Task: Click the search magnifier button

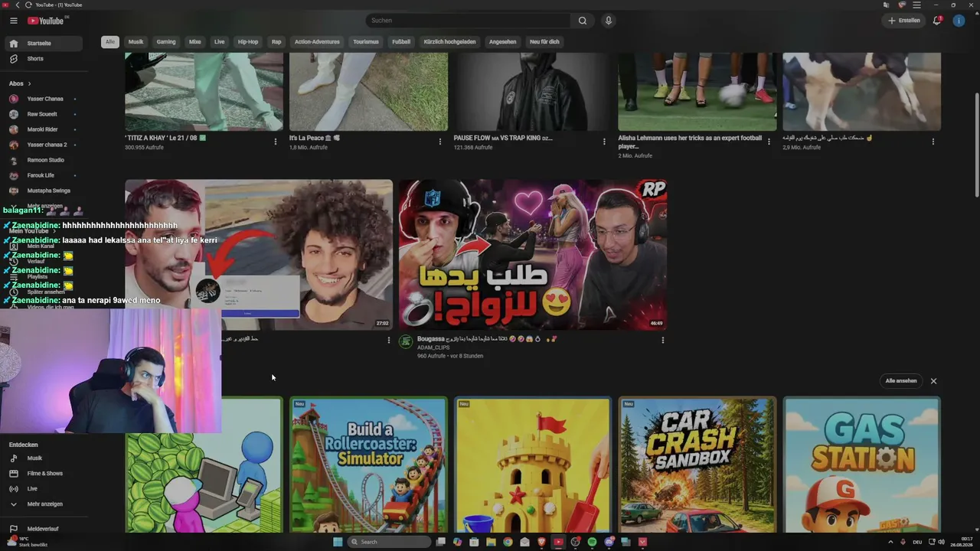Action: (x=583, y=21)
